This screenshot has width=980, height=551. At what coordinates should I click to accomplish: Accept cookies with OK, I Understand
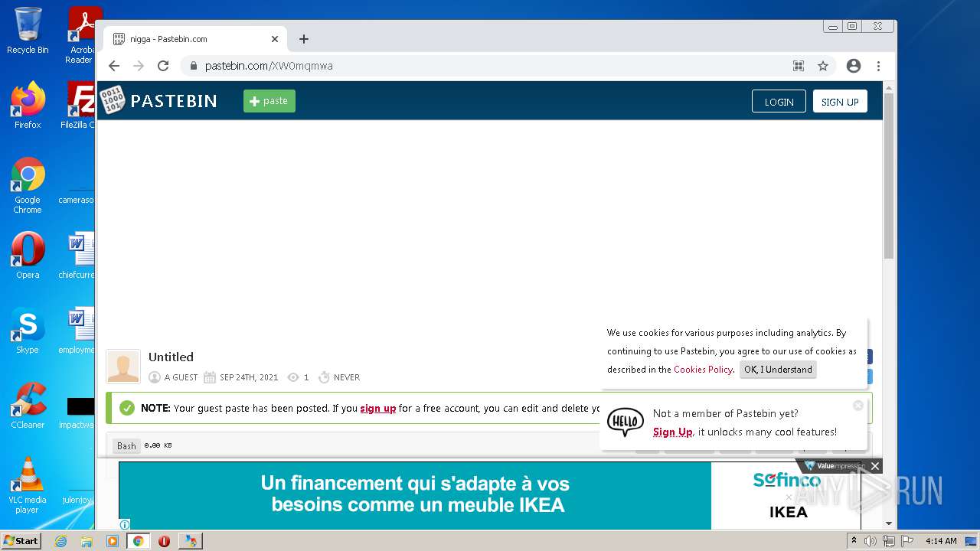coord(778,370)
